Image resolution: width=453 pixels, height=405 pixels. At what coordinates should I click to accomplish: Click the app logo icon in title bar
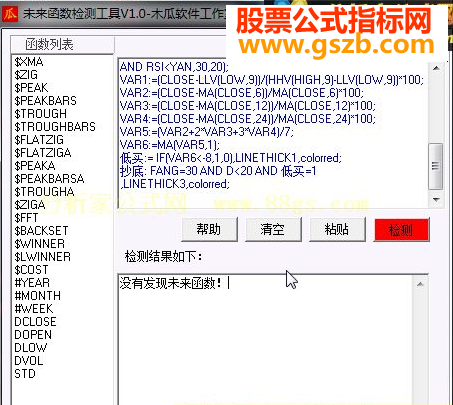(x=9, y=14)
